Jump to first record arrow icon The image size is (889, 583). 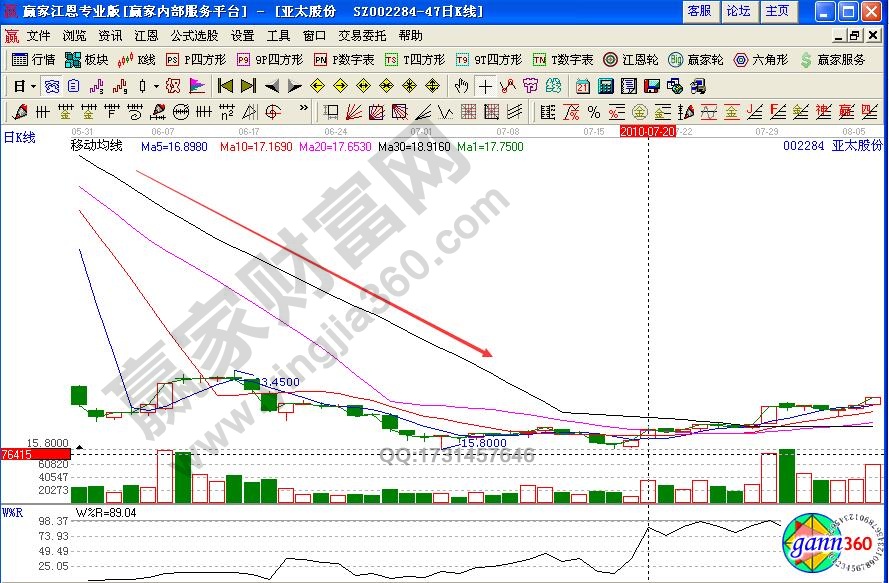tap(225, 85)
